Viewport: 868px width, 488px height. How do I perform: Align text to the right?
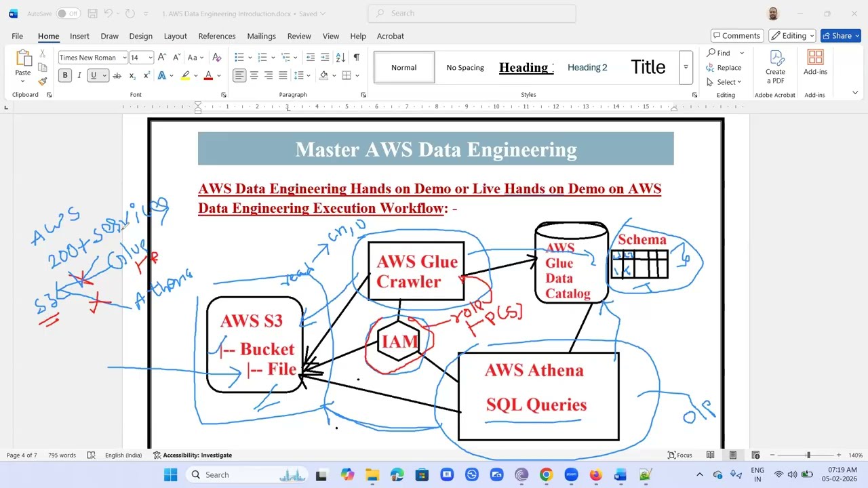point(269,75)
